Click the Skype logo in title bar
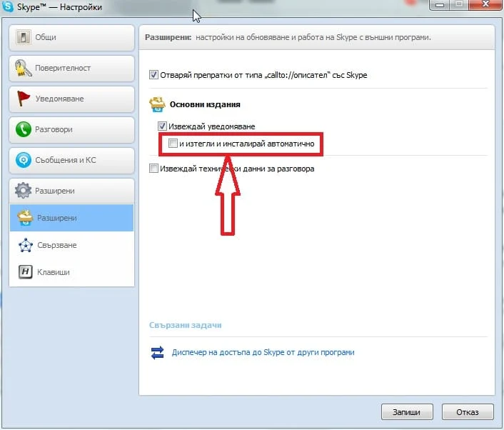The height and width of the screenshot is (430, 504). [x=7, y=6]
